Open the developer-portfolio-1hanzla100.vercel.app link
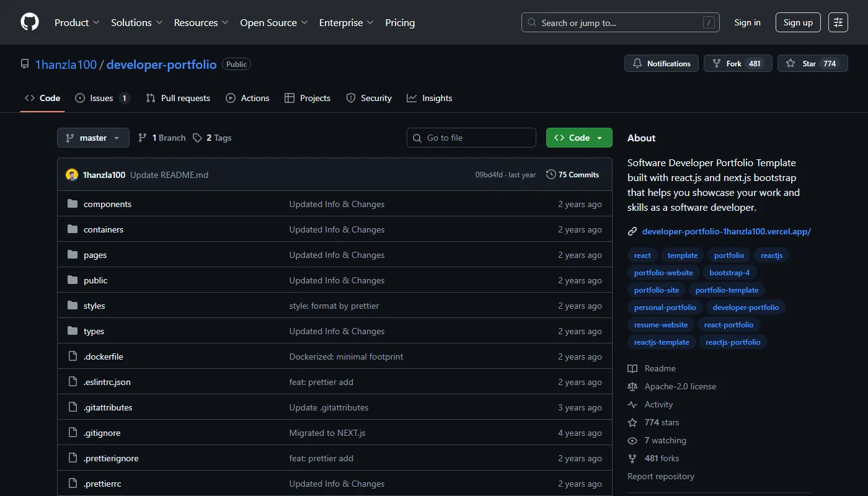 pyautogui.click(x=727, y=231)
